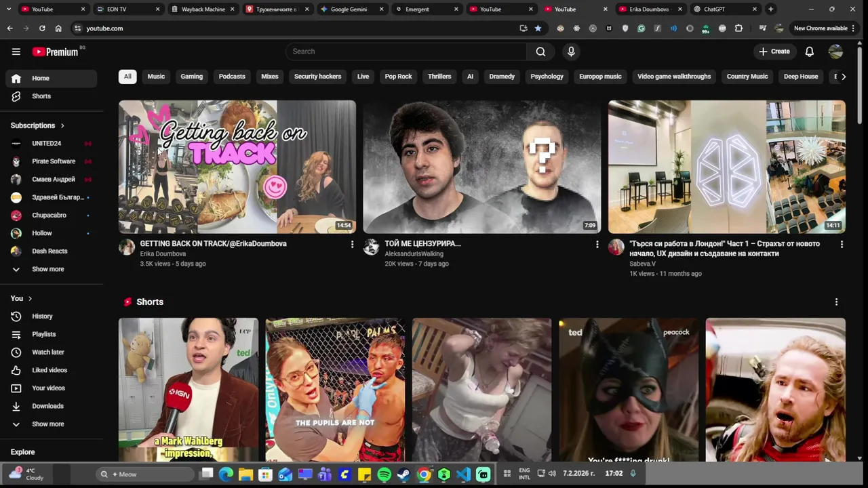868x488 pixels.
Task: Open options for Sabeva.V video
Action: [842, 244]
